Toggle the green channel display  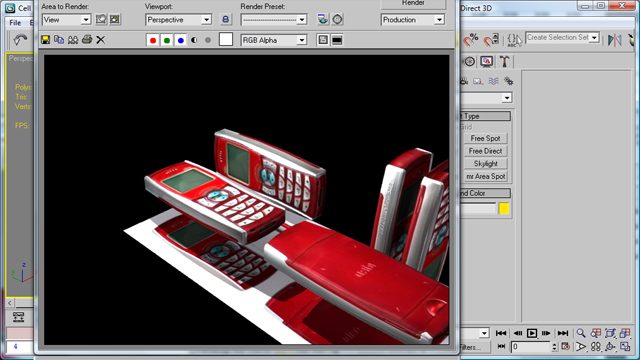(x=167, y=40)
